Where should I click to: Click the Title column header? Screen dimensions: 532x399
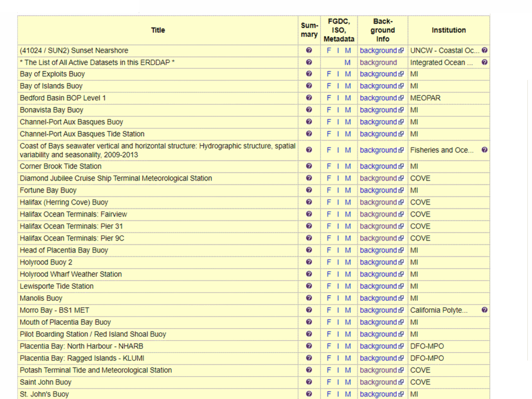click(x=158, y=30)
